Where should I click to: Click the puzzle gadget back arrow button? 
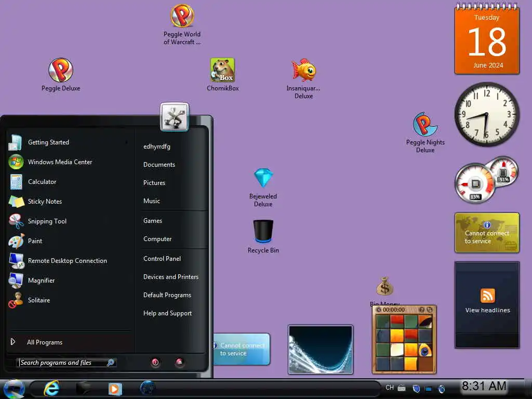(x=378, y=310)
